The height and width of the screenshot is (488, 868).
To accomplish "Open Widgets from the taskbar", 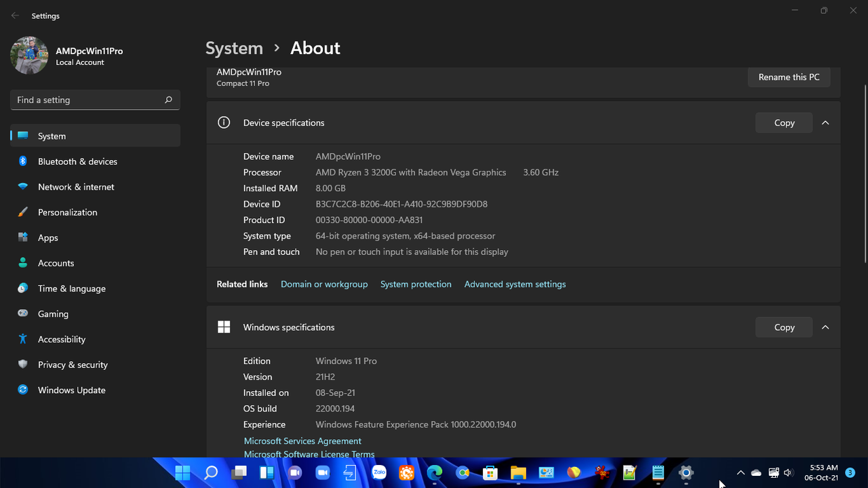I will click(x=267, y=472).
